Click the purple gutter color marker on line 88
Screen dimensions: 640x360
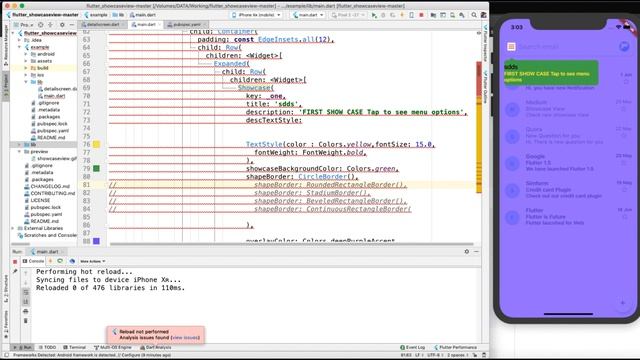click(96, 241)
